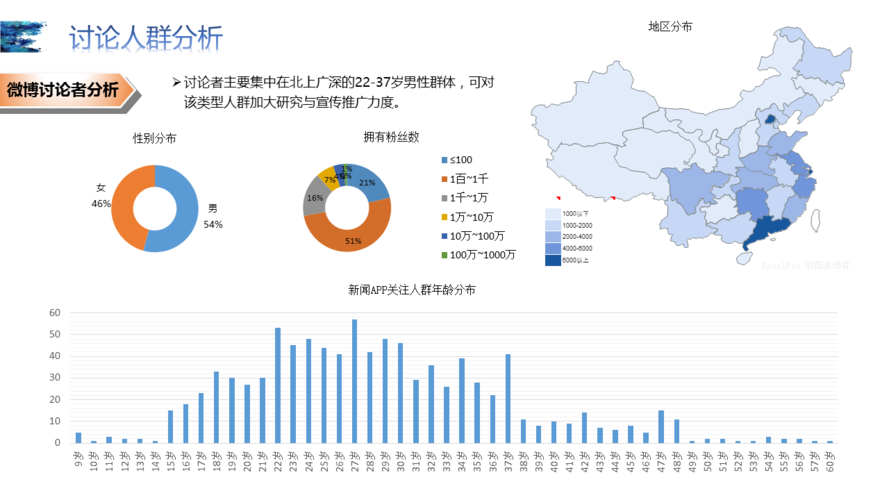
Task: Select the 42岁 bar in age chart
Action: point(584,427)
